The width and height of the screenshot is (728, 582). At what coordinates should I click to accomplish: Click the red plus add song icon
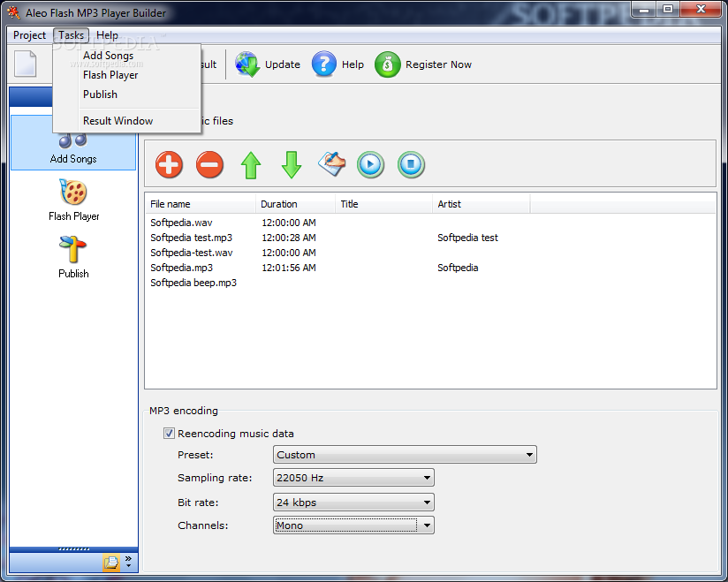[169, 164]
